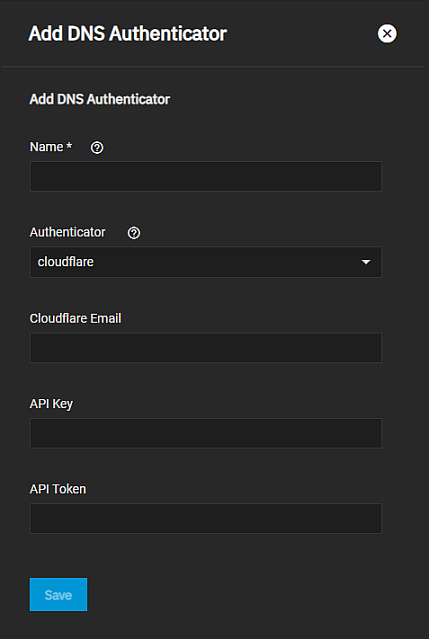Click the Cloudflare Email label

[x=75, y=318]
